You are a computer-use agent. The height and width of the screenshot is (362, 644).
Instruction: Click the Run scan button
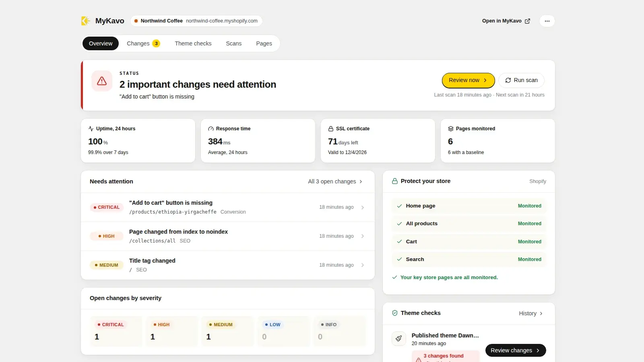pyautogui.click(x=521, y=80)
